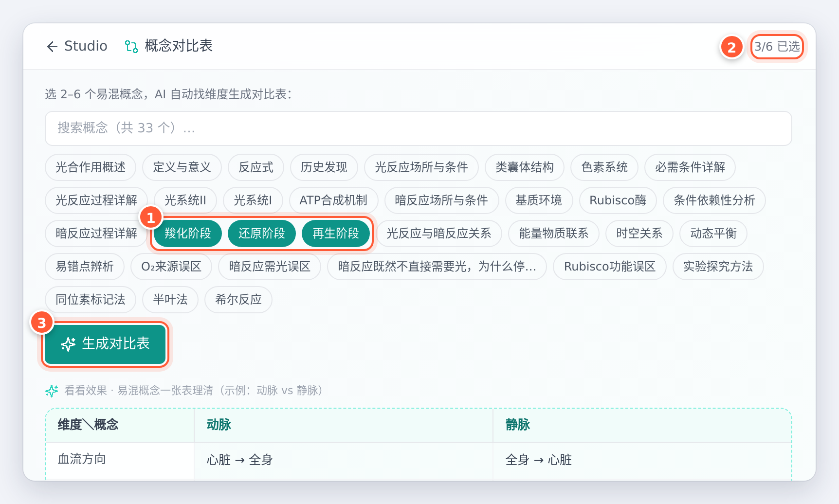Toggle the 能量物质联系 chip
Screen dimensions: 839x504
[x=554, y=234]
